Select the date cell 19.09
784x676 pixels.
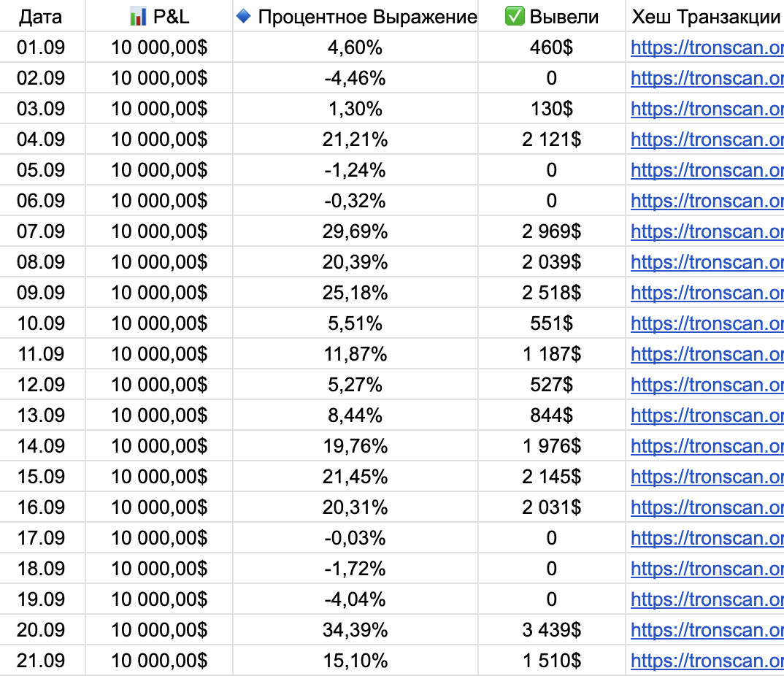tap(40, 599)
